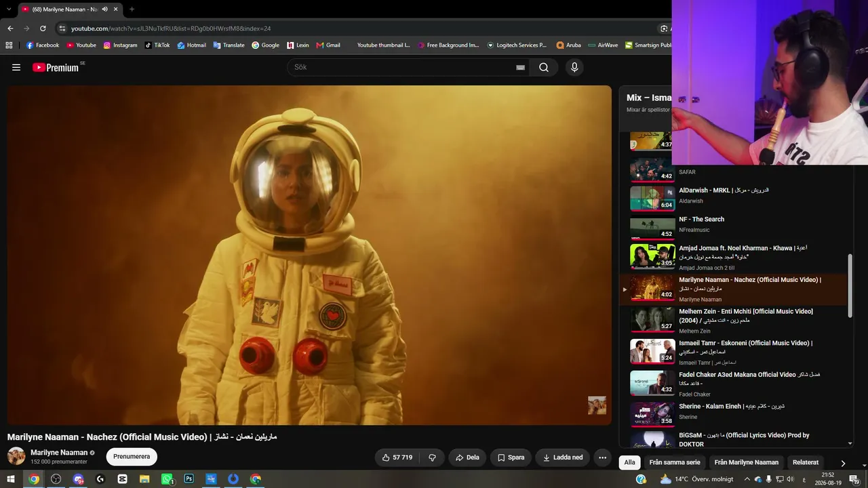The image size is (868, 488).
Task: Click the channel watermark in video corner
Action: tap(597, 405)
